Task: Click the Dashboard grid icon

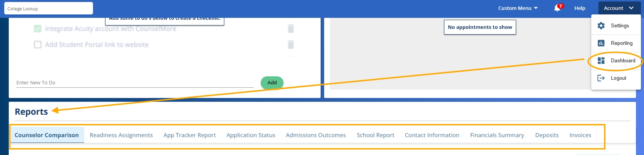Action: coord(601,61)
